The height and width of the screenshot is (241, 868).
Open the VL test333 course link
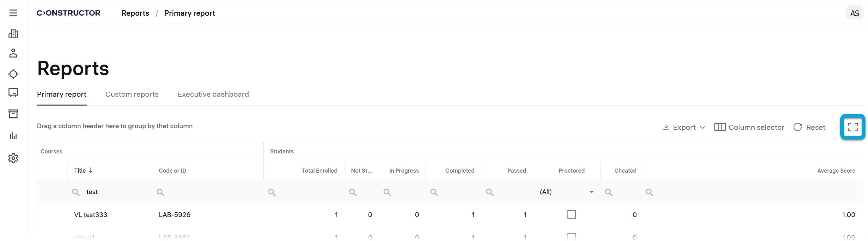[x=91, y=215]
